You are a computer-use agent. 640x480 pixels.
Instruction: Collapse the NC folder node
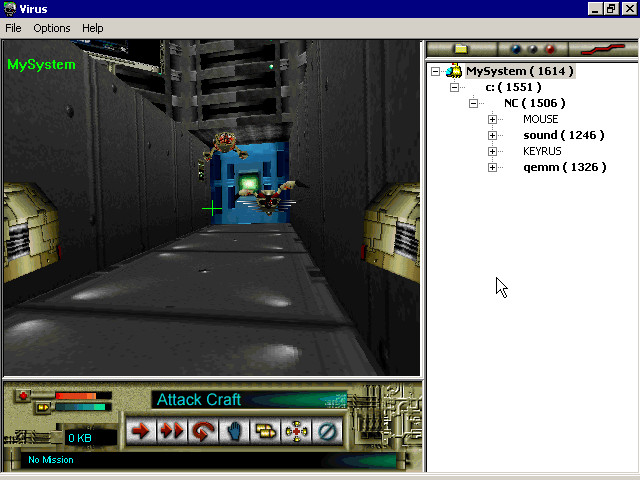point(473,103)
